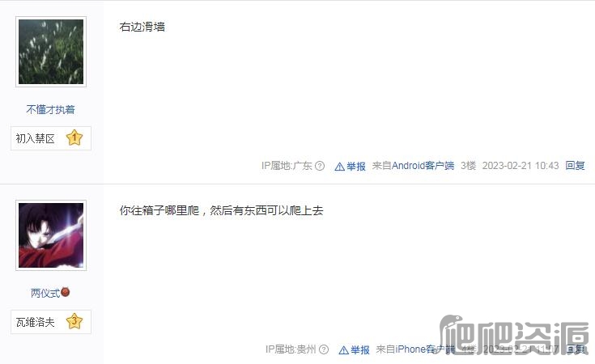
Task: Click the question mark next to IP属地:贵州
Action: (x=324, y=349)
